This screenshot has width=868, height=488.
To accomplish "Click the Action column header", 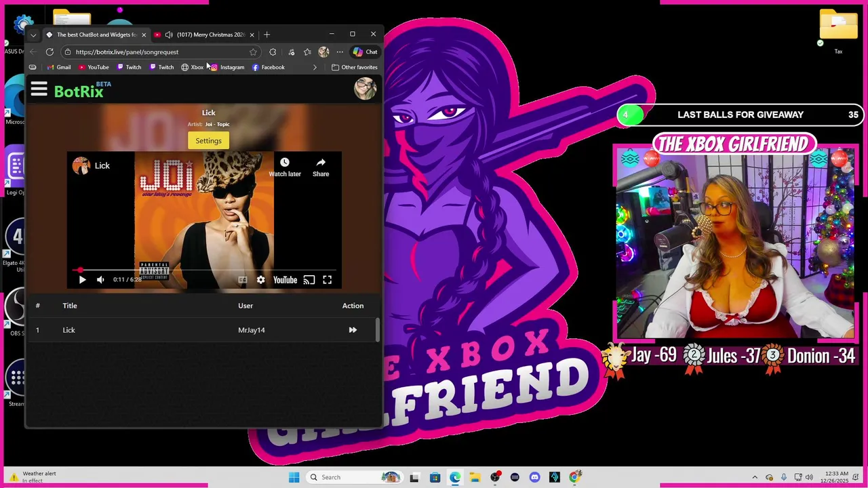I will 353,306.
